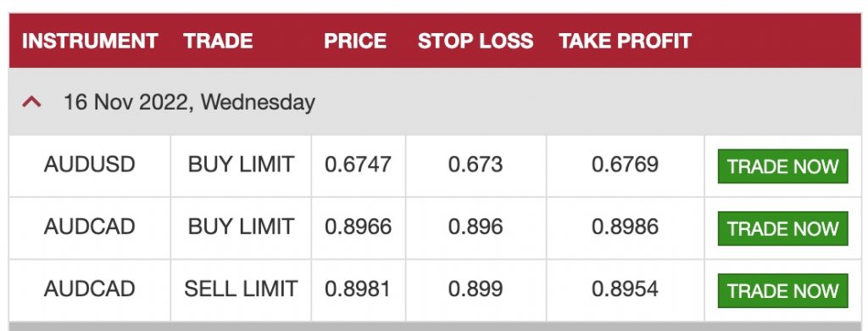Select the AUDCAD instrument in the sell limit row
The width and height of the screenshot is (868, 331).
point(90,289)
